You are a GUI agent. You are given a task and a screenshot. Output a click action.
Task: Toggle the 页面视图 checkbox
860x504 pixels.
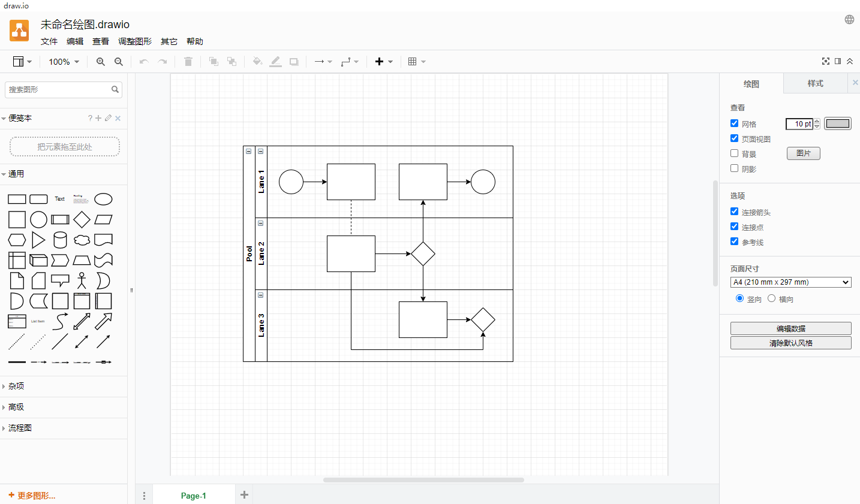click(x=734, y=138)
